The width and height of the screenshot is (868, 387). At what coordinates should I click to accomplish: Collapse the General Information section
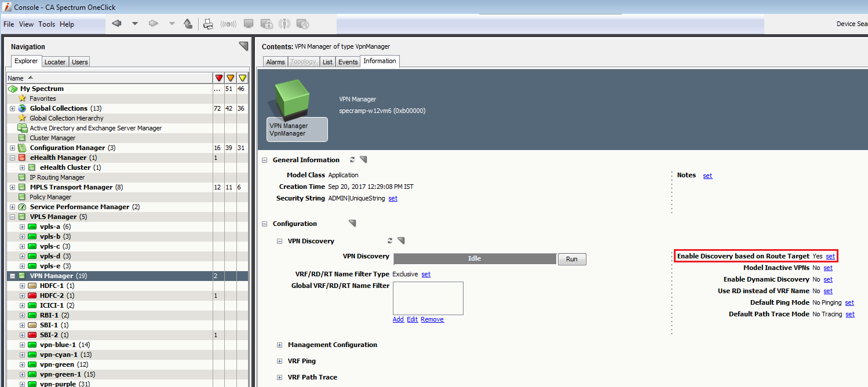tap(265, 160)
